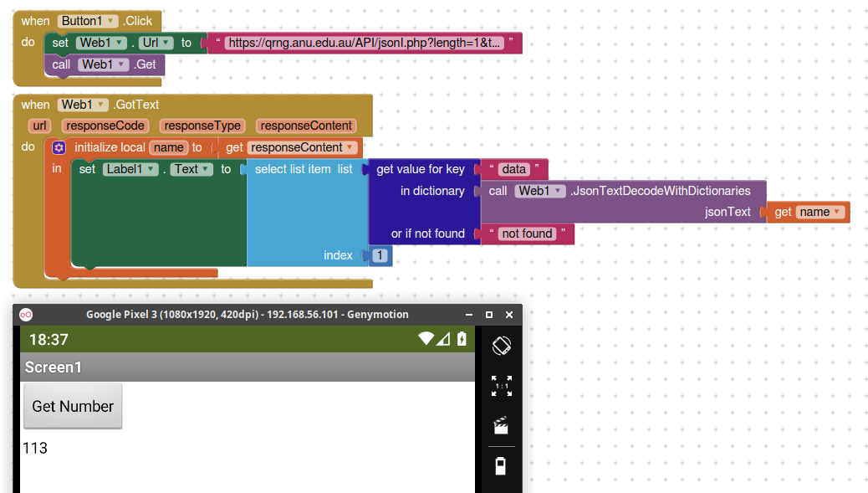Click the blue gear mutator icon on initialize local block

(x=59, y=147)
